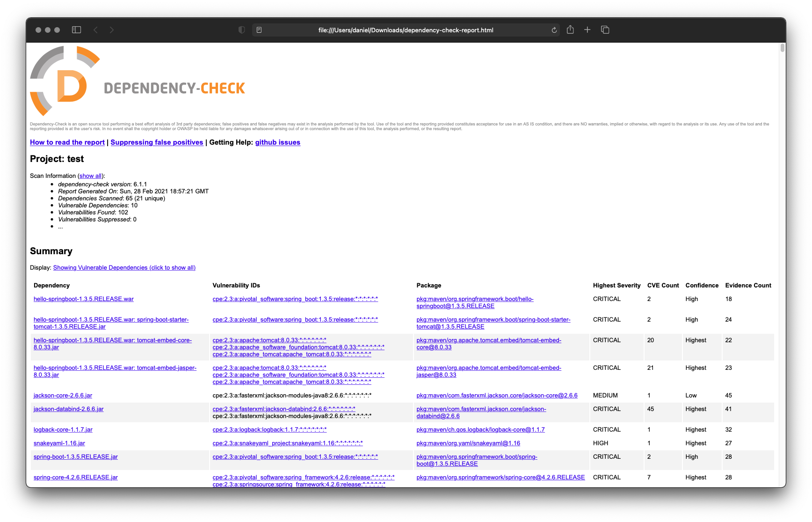Open snakeyaml-1.16.jar dependency link
Image resolution: width=812 pixels, height=522 pixels.
(x=59, y=443)
